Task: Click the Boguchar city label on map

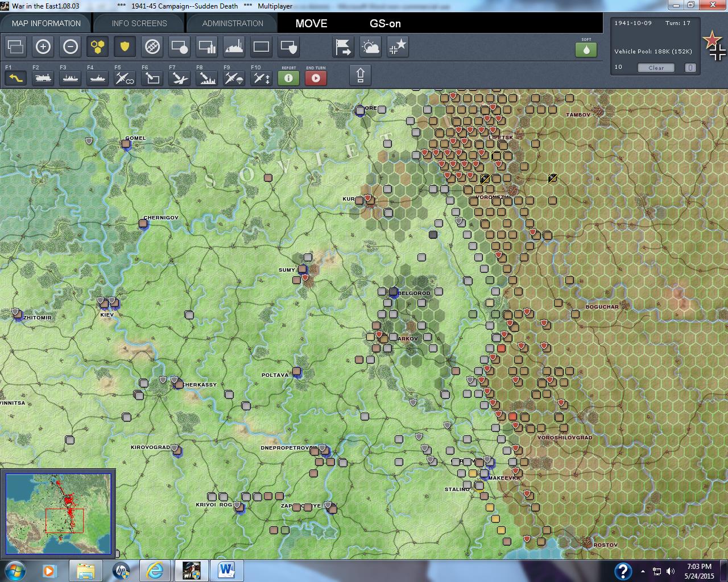Action: pos(602,307)
